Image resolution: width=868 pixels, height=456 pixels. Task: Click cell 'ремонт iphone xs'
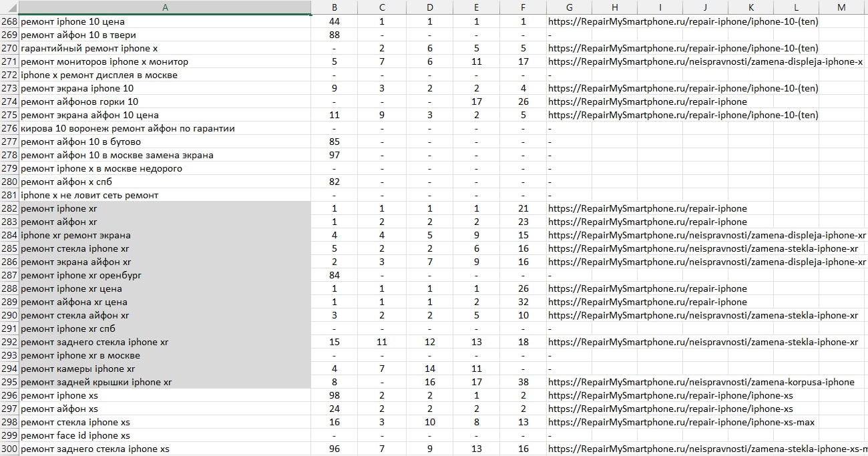pyautogui.click(x=165, y=395)
